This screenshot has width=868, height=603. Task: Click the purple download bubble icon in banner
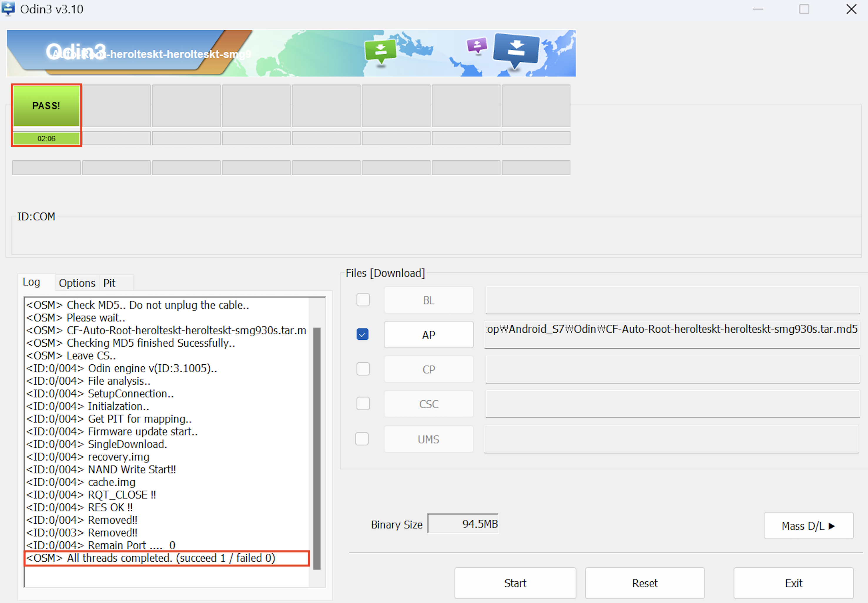tap(477, 45)
